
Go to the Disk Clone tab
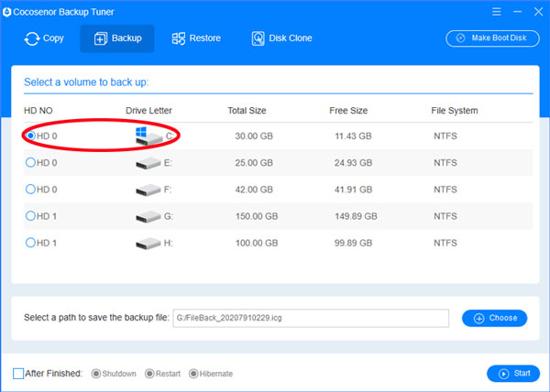click(281, 38)
